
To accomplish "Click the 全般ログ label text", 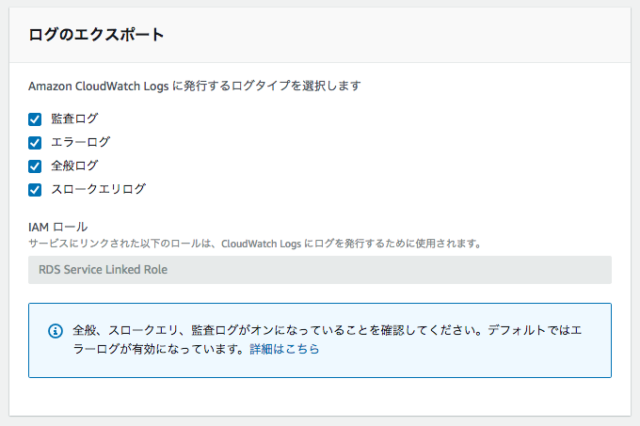I will click(x=74, y=166).
